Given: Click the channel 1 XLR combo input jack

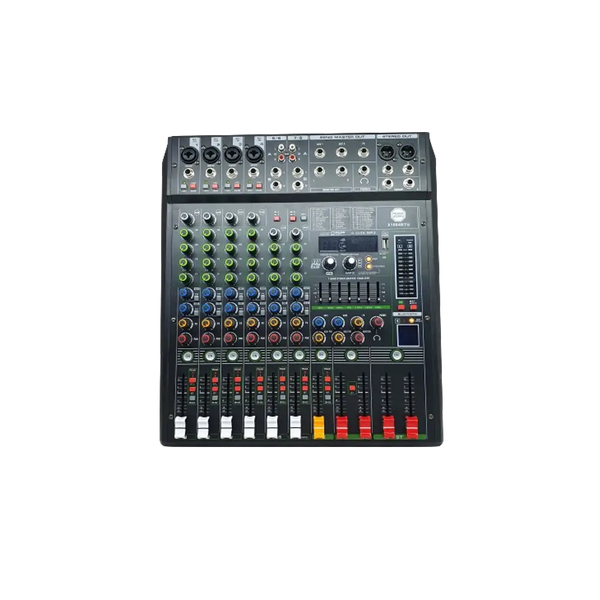Looking at the screenshot, I should pyautogui.click(x=188, y=155).
